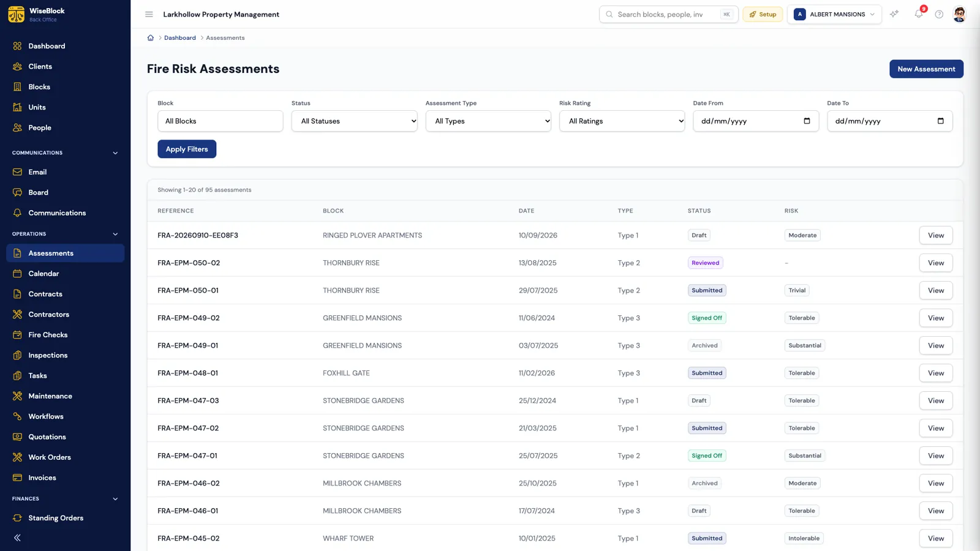
Task: Open the Assessment Type dropdown
Action: [x=488, y=121]
